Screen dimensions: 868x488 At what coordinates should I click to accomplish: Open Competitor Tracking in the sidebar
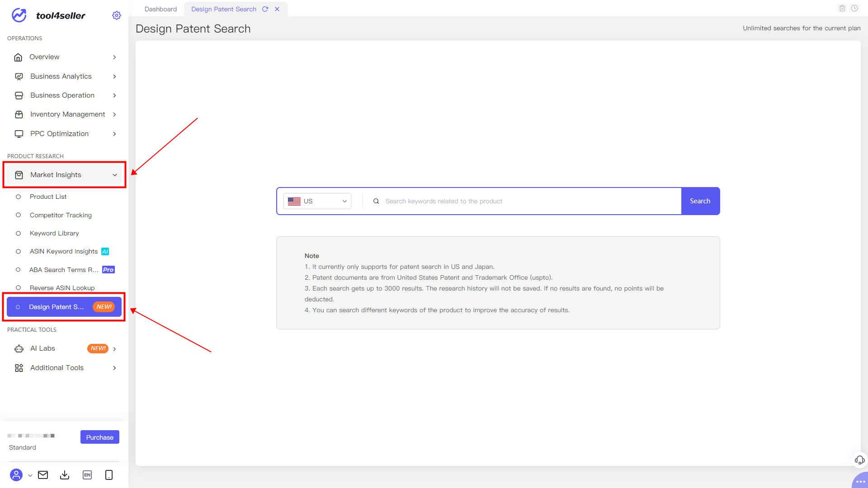(x=61, y=215)
